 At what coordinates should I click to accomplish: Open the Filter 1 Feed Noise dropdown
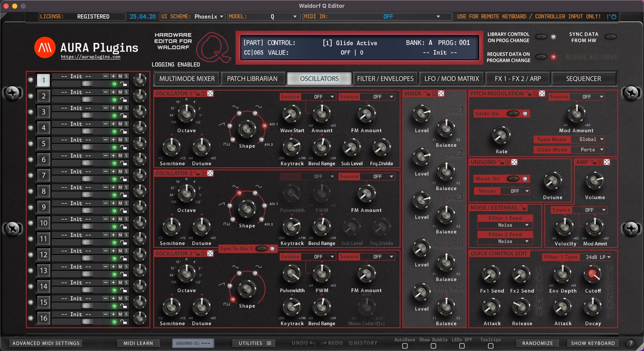[505, 225]
